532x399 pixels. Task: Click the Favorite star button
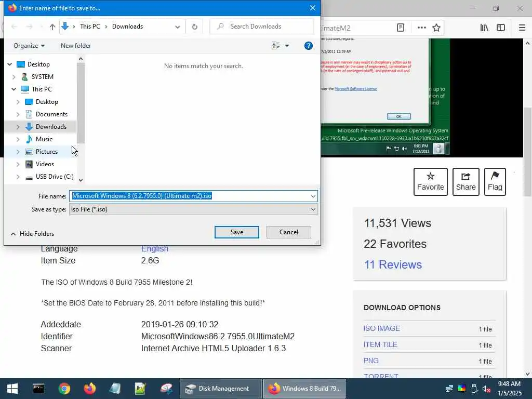(x=431, y=182)
